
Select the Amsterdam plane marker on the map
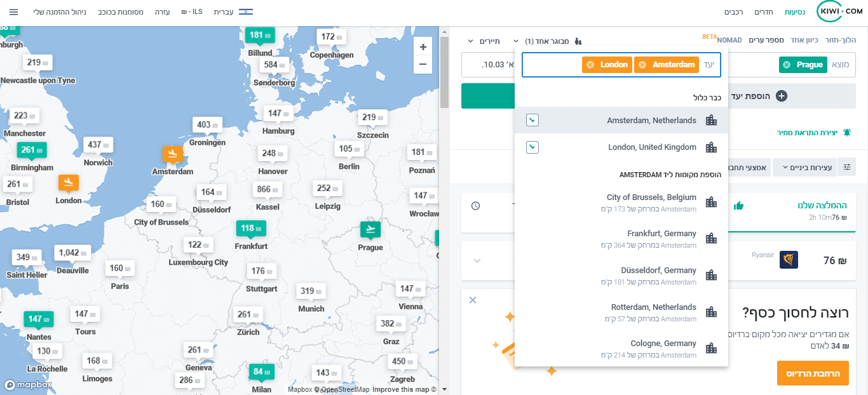[172, 154]
